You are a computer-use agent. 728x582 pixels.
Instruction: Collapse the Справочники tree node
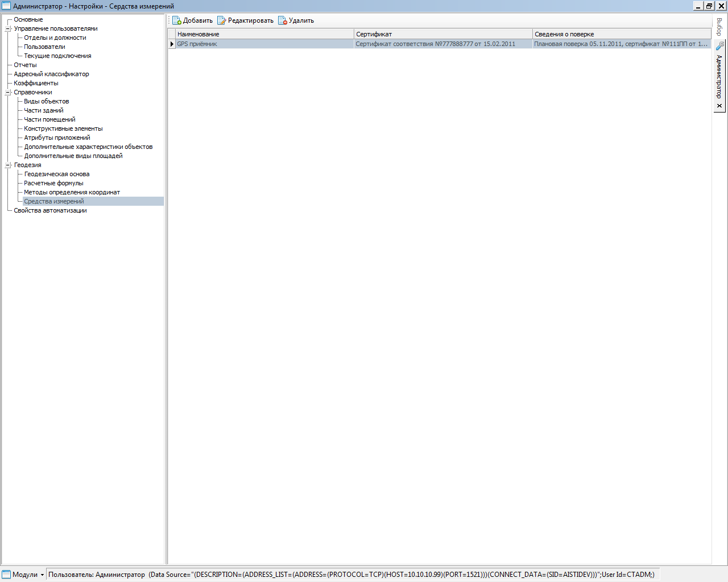click(x=8, y=92)
